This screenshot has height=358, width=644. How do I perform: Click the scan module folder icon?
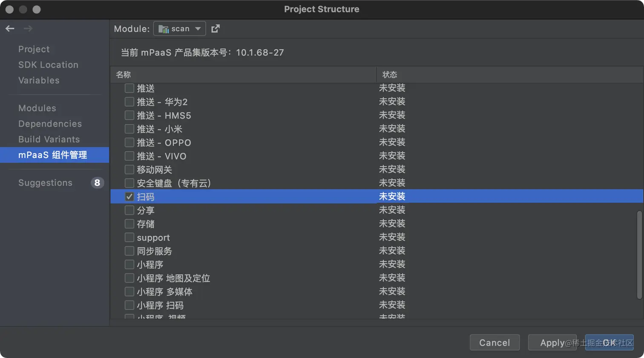[x=164, y=29]
